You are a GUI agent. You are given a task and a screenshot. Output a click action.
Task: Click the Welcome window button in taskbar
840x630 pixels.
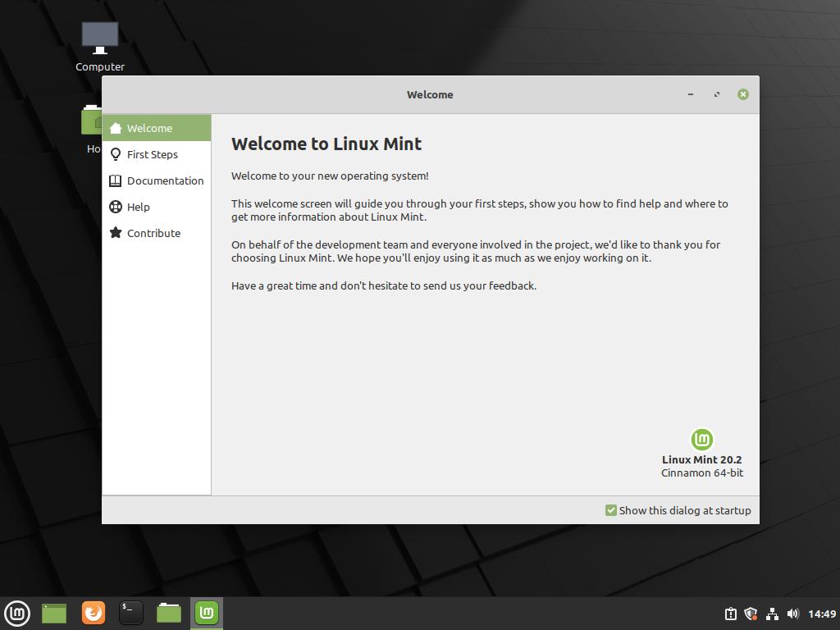[207, 613]
